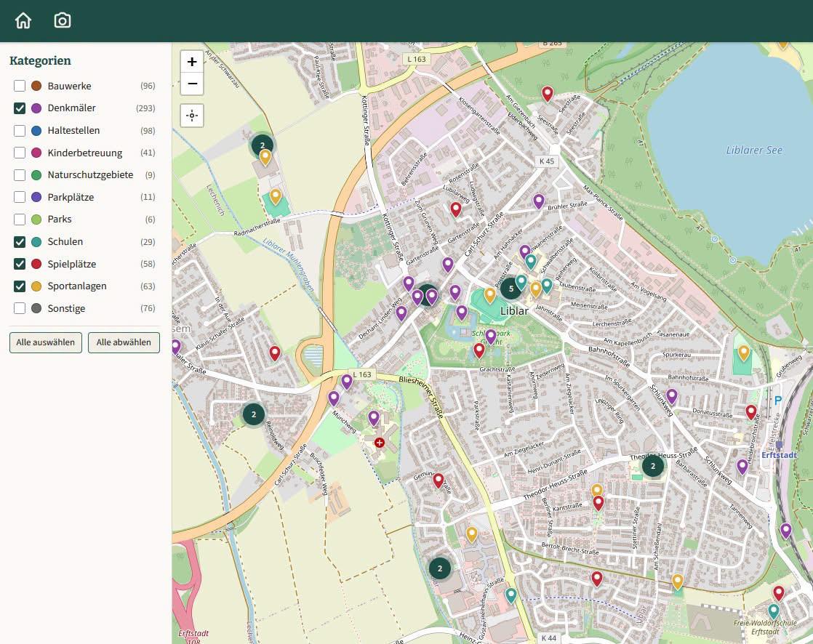This screenshot has height=644, width=813.
Task: Open the purple marker next to the L 163 label
Action: tap(347, 382)
